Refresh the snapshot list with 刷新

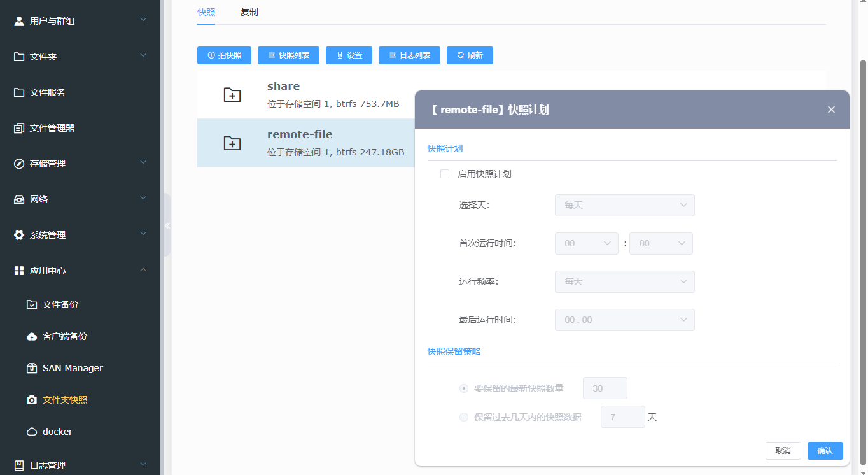tap(470, 55)
